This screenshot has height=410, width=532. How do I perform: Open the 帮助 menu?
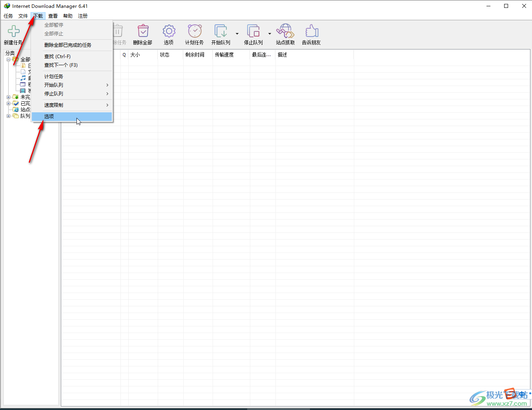coord(68,16)
